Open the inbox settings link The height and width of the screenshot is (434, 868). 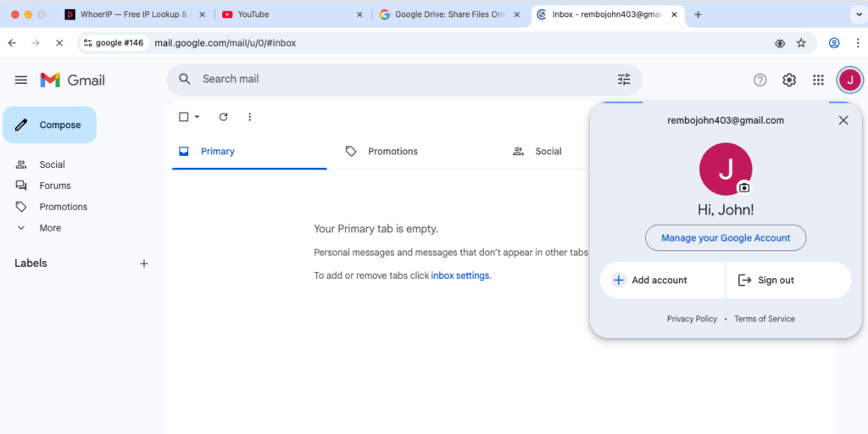pyautogui.click(x=460, y=275)
